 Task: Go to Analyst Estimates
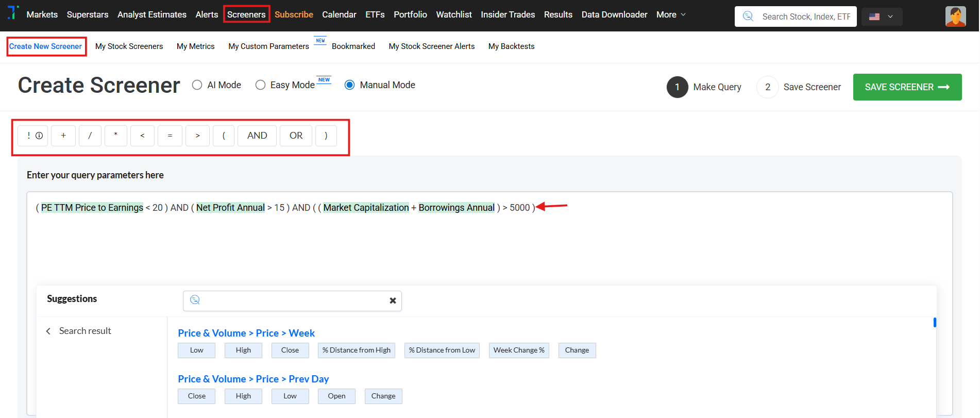coord(152,14)
